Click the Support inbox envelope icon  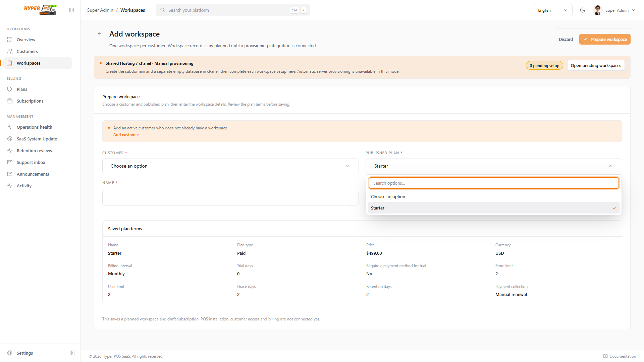10,162
